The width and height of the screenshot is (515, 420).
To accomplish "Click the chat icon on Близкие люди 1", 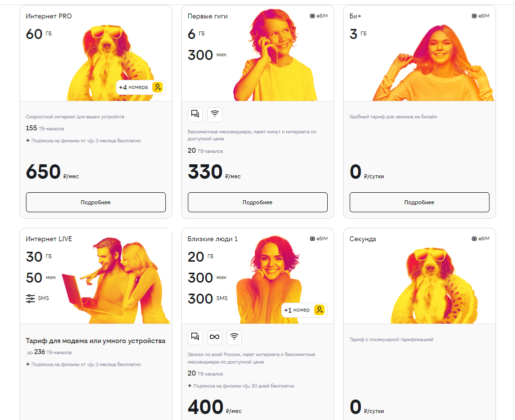I will click(x=195, y=337).
